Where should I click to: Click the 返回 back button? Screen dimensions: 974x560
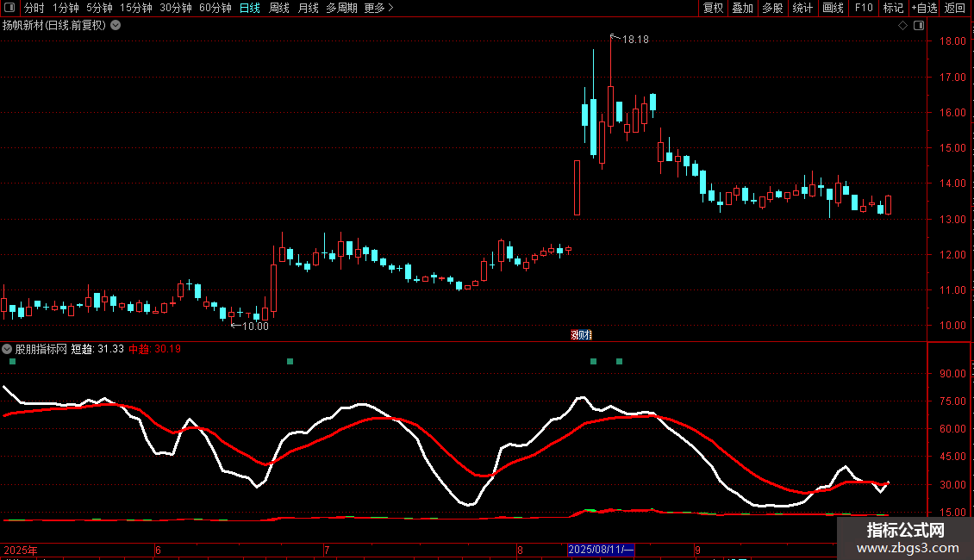pos(955,8)
